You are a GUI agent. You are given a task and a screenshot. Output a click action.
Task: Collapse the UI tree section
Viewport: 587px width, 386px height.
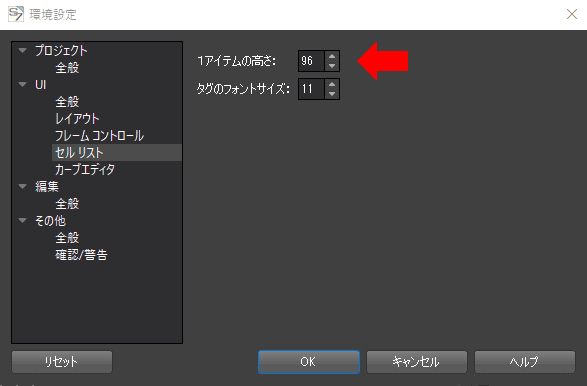click(22, 84)
